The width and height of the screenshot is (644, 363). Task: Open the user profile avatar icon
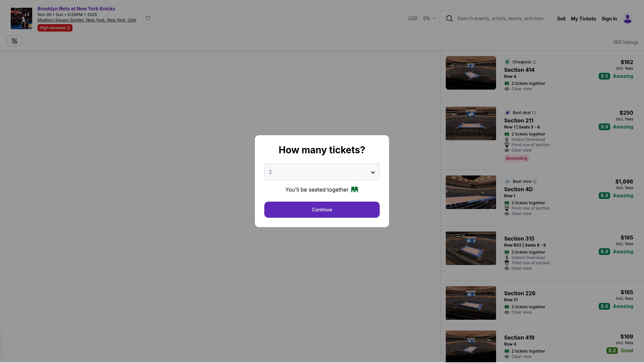[628, 18]
